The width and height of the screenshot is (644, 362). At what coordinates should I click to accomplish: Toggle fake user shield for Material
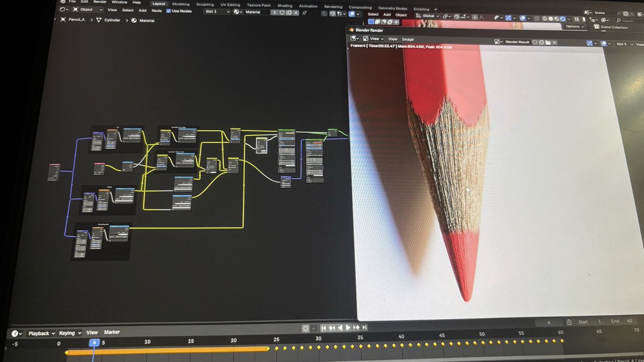click(282, 12)
